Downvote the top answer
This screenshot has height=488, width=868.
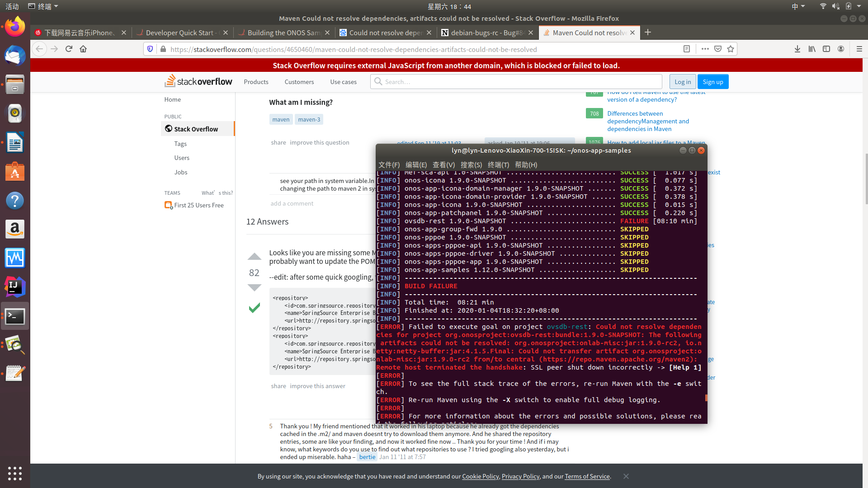point(255,288)
